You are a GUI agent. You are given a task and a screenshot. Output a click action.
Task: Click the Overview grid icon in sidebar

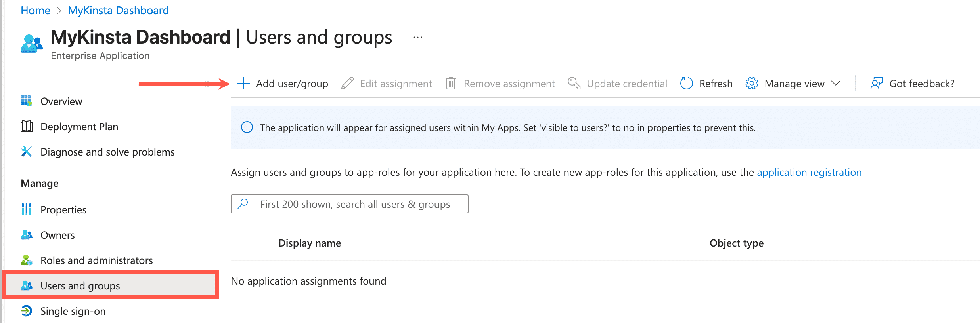coord(27,101)
